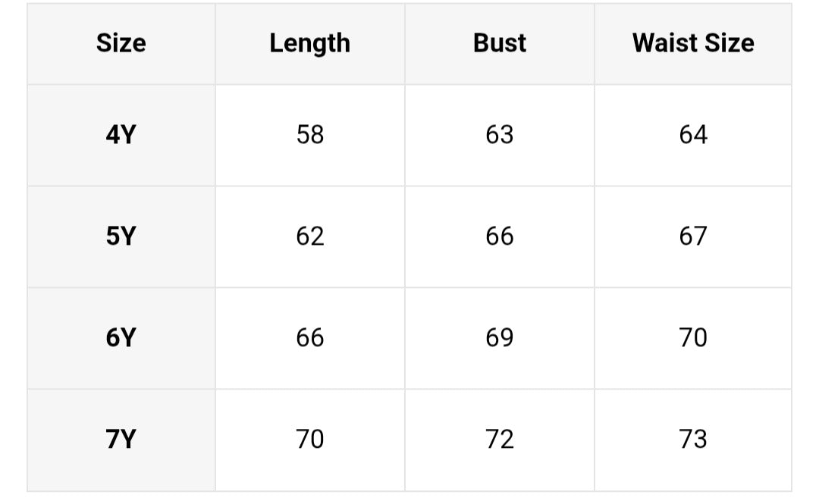Click the Waist Size column header

pyautogui.click(x=692, y=43)
